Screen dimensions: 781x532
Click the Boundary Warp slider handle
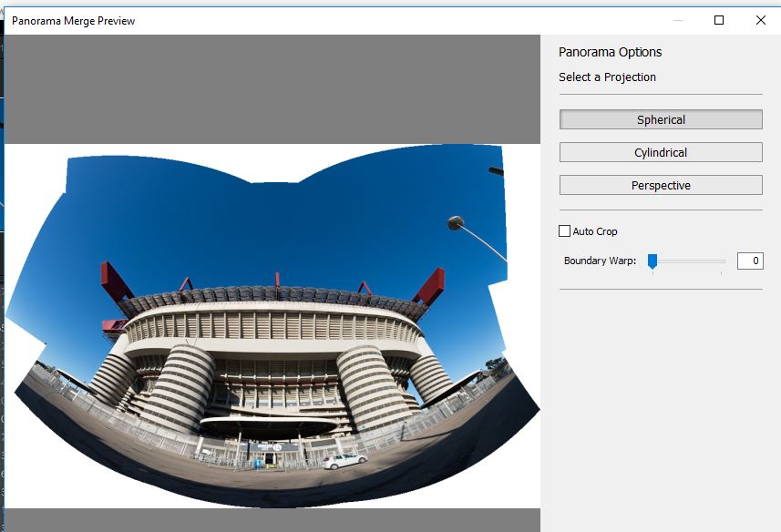click(x=652, y=261)
